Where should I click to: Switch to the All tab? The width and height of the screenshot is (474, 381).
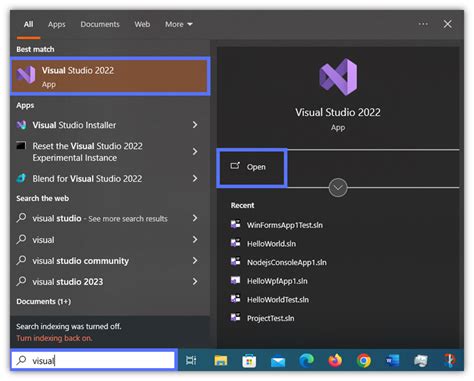pyautogui.click(x=28, y=24)
